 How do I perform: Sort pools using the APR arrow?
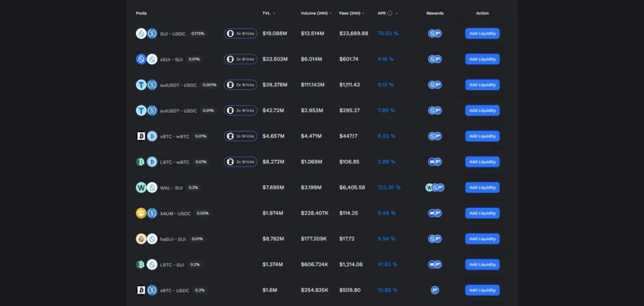coord(397,13)
